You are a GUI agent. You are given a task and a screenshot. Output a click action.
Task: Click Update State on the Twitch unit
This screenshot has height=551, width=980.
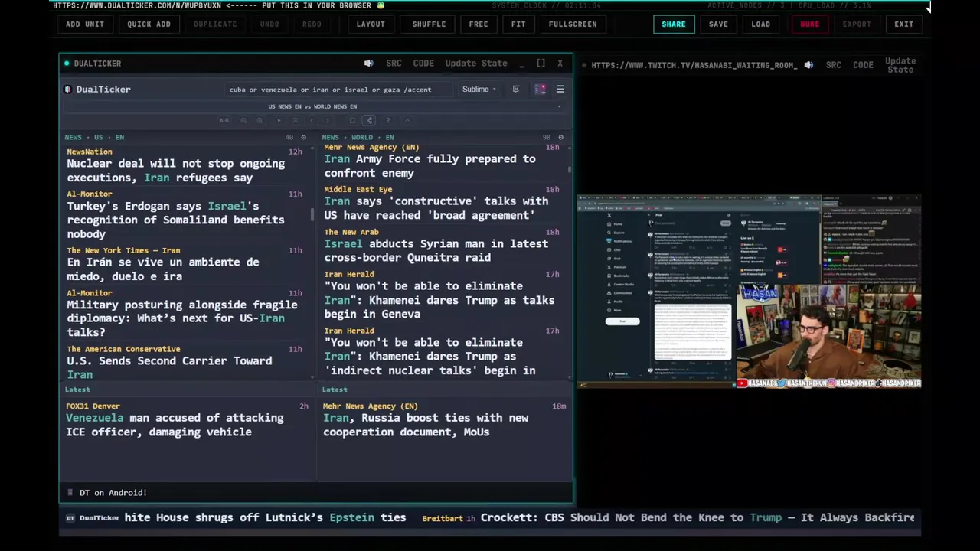click(900, 65)
